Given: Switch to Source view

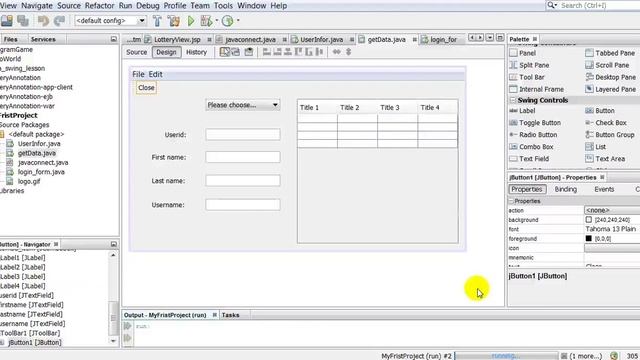Looking at the screenshot, I should click(136, 52).
